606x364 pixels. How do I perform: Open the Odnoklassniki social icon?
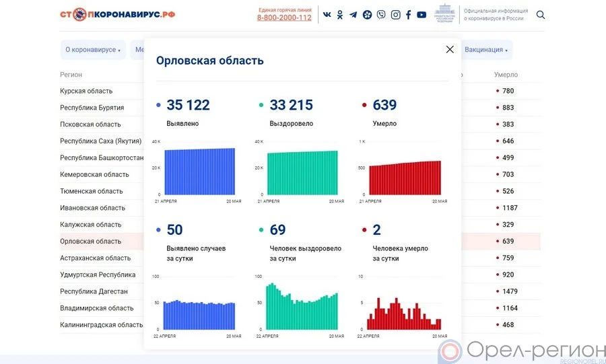pos(340,15)
